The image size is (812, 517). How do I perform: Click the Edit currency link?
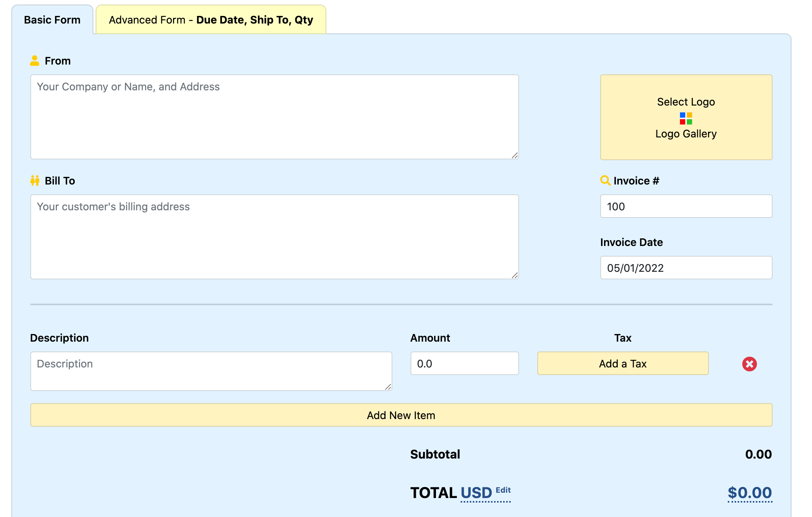click(503, 490)
